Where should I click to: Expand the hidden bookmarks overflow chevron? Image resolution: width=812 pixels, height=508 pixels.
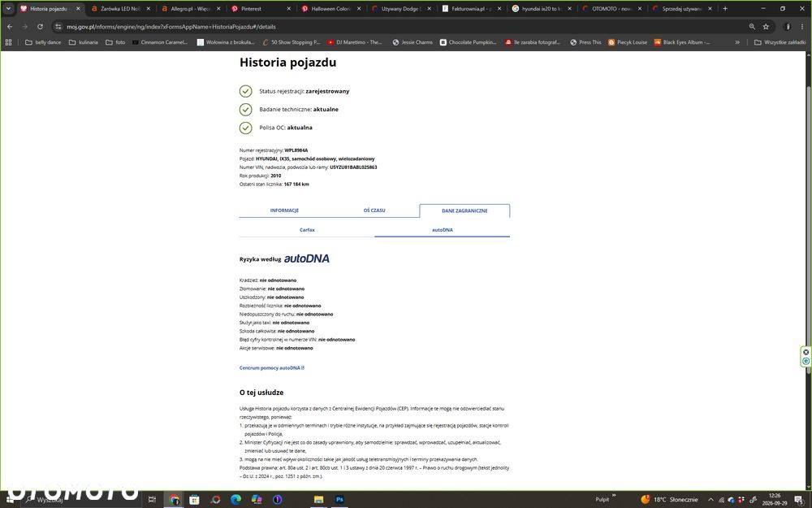coord(737,42)
